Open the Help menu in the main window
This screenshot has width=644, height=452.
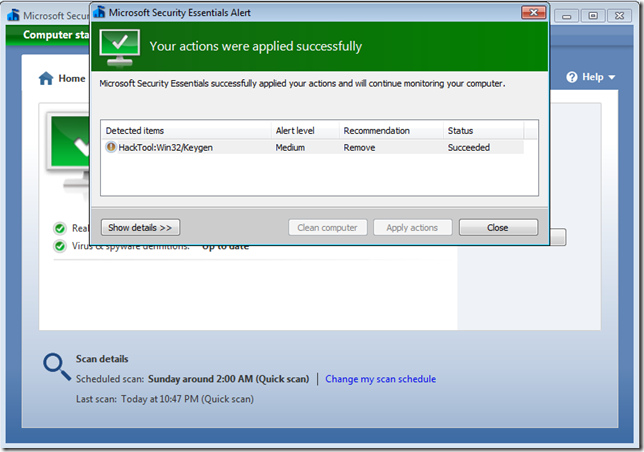click(590, 77)
